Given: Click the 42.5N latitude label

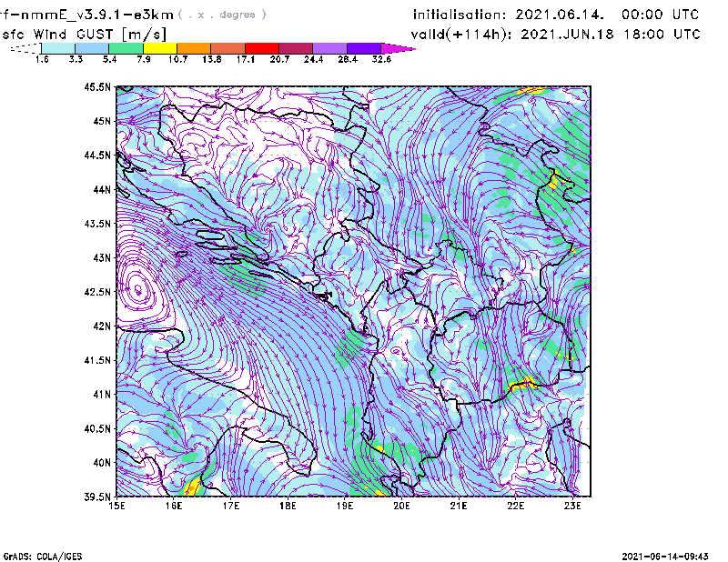Looking at the screenshot, I should (x=97, y=291).
